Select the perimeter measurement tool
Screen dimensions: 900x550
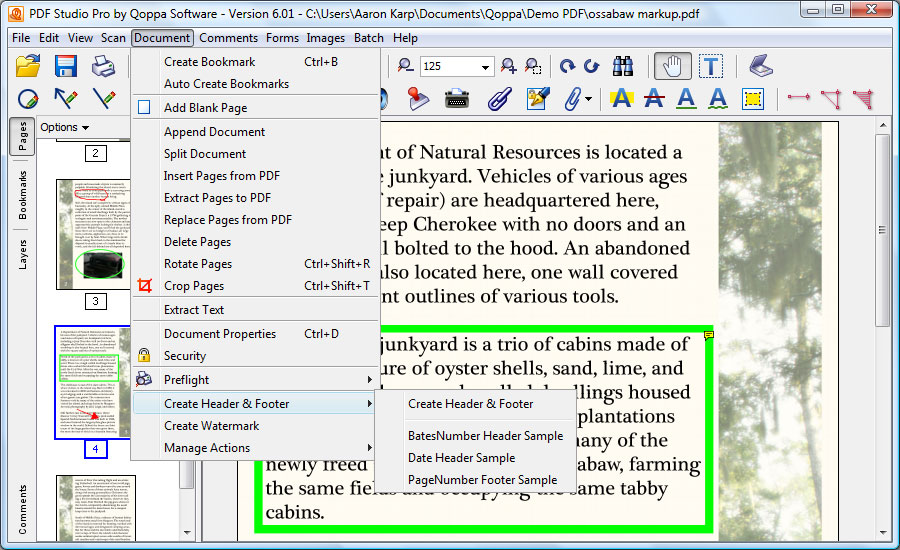coord(831,99)
